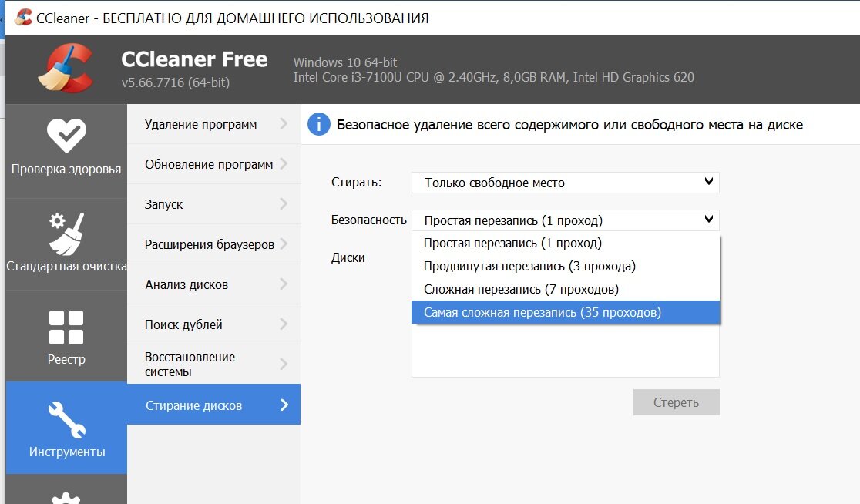Click the Безопасное удаление header text
Image resolution: width=860 pixels, height=504 pixels.
click(569, 125)
